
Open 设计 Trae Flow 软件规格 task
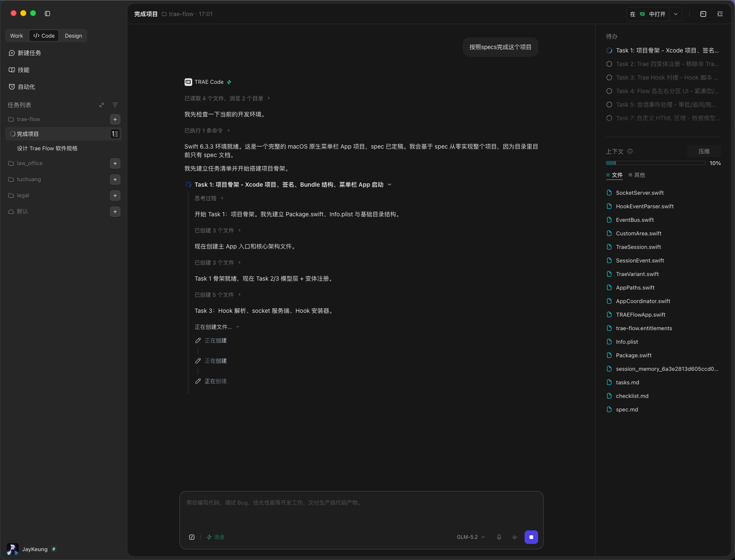pyautogui.click(x=47, y=148)
